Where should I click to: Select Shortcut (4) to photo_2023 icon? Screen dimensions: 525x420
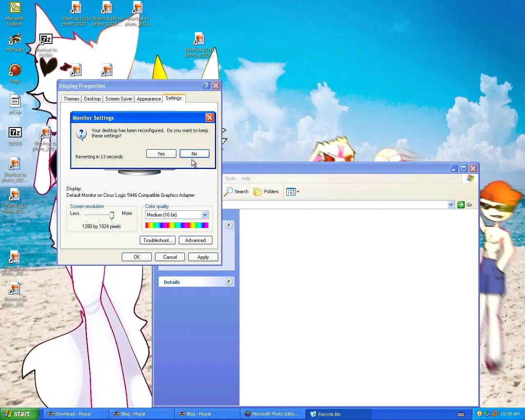[x=107, y=14]
